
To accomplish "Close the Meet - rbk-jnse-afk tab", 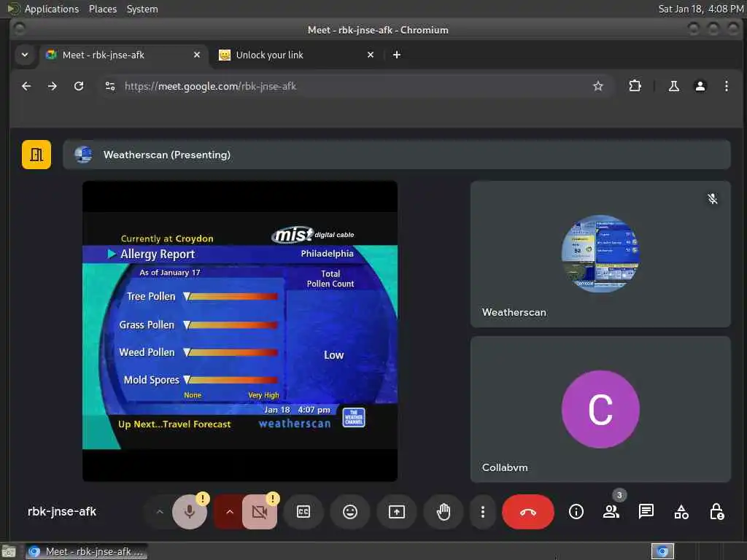I will [x=197, y=55].
